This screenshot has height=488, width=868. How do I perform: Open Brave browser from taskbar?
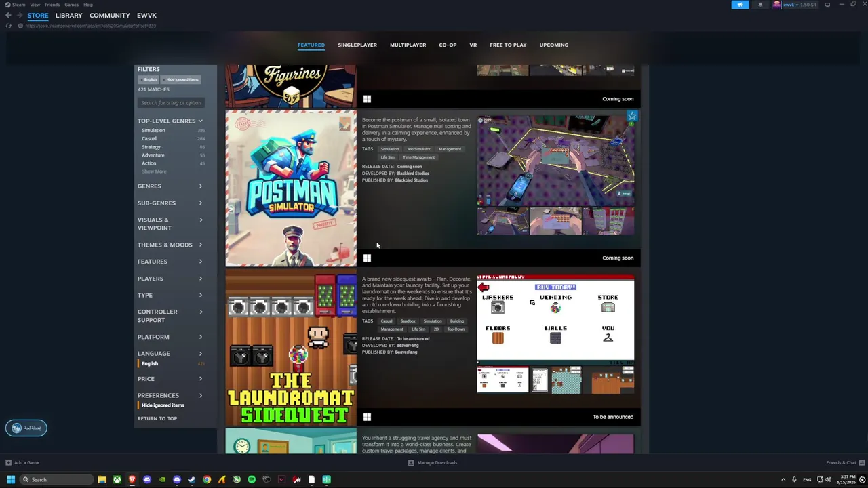pyautogui.click(x=132, y=479)
